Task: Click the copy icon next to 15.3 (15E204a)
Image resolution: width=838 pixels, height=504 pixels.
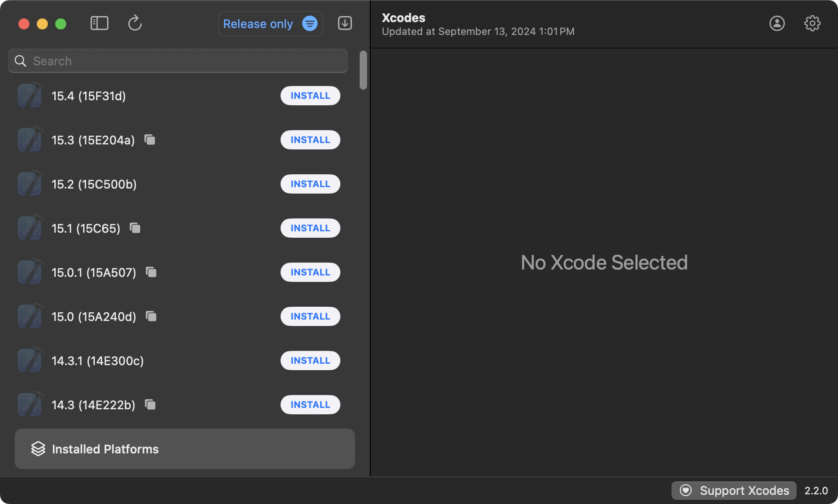Action: click(x=150, y=139)
